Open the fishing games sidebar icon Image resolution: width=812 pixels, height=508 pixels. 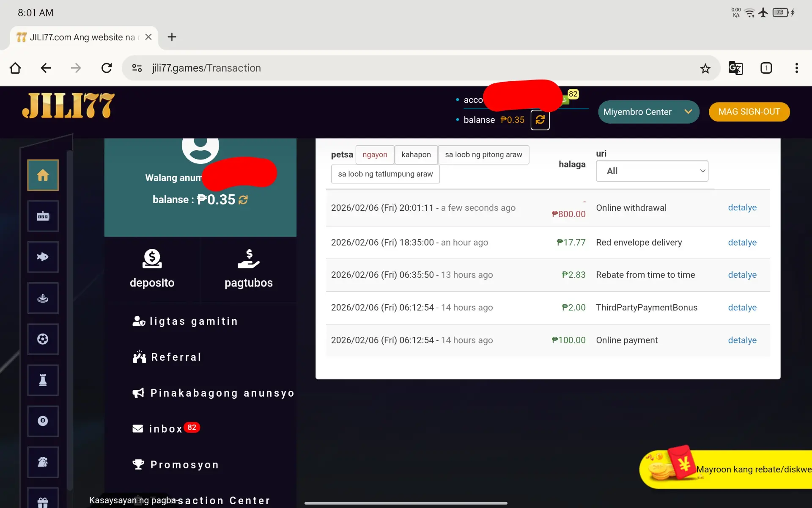(43, 257)
